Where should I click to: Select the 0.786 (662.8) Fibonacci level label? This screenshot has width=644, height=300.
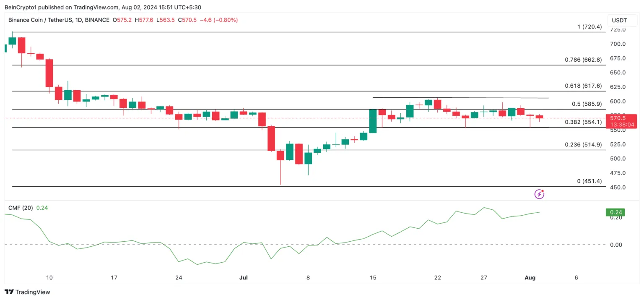583,60
